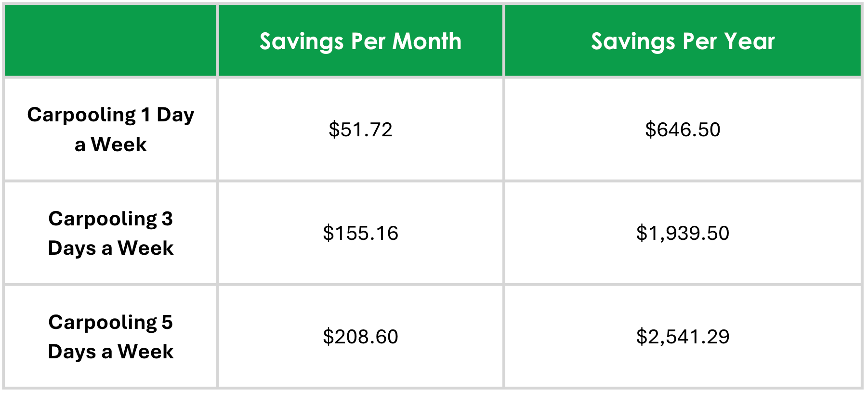868x393 pixels.
Task: Click the 'a Week' line under Carpooling 1 Day
Action: 110,144
